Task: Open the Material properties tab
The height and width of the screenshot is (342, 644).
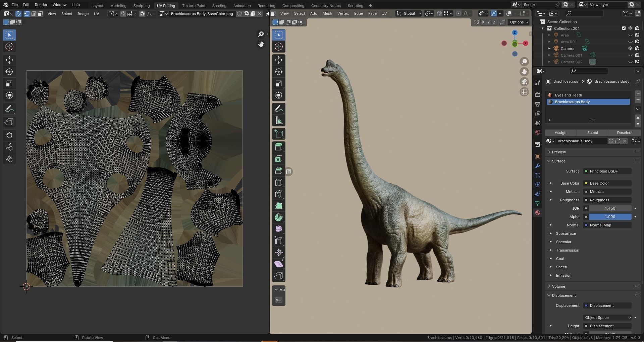Action: 538,213
